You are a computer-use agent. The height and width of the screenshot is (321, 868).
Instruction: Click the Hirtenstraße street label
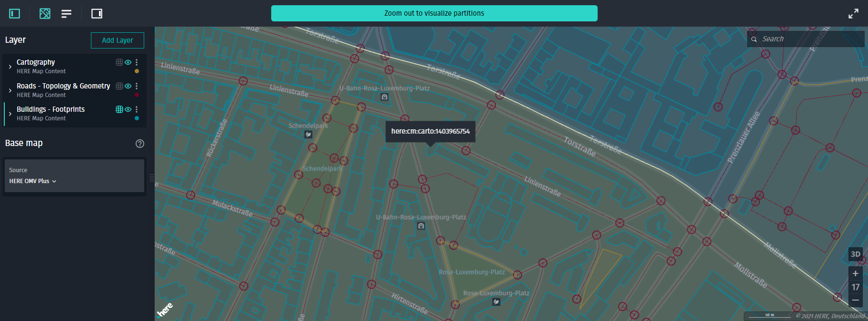coord(410,303)
